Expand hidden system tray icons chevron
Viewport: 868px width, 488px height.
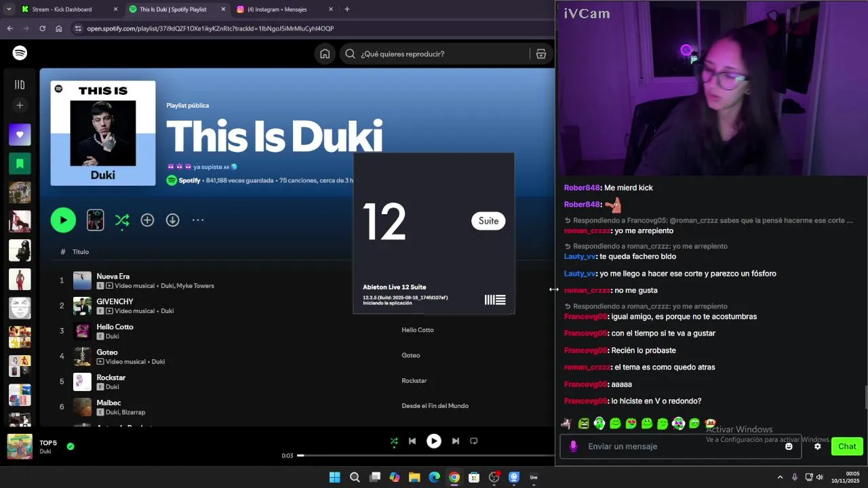(x=780, y=477)
